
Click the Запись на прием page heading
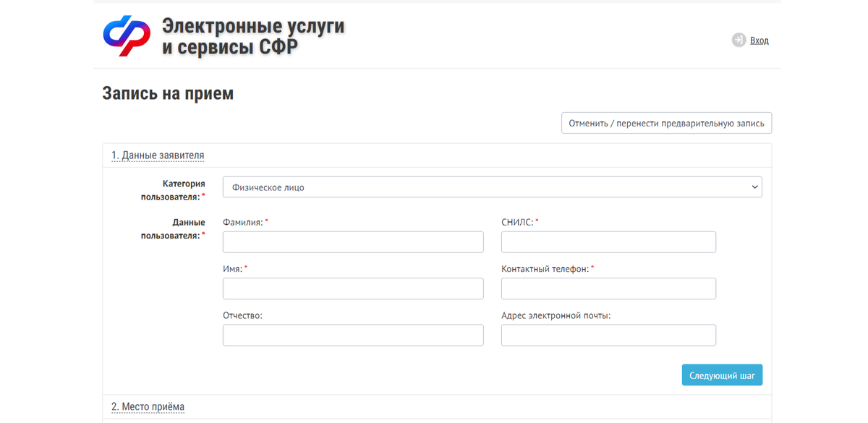tap(167, 93)
